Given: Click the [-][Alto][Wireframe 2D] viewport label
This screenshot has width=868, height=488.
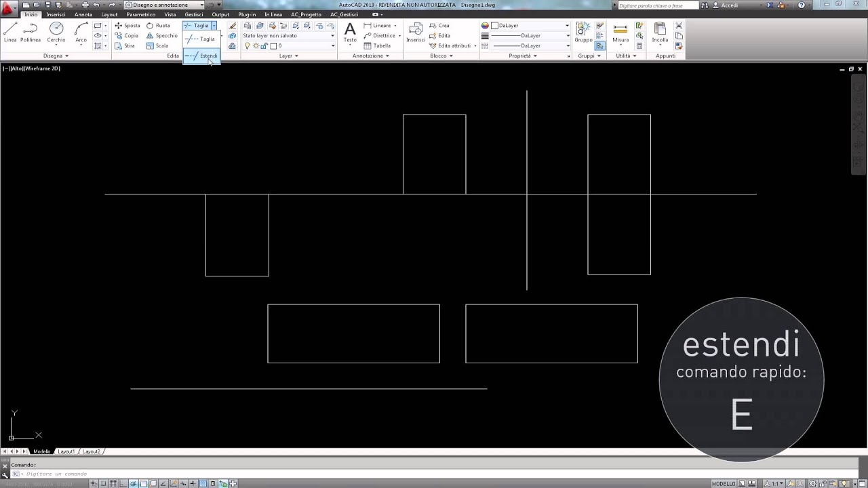Looking at the screenshot, I should point(31,68).
